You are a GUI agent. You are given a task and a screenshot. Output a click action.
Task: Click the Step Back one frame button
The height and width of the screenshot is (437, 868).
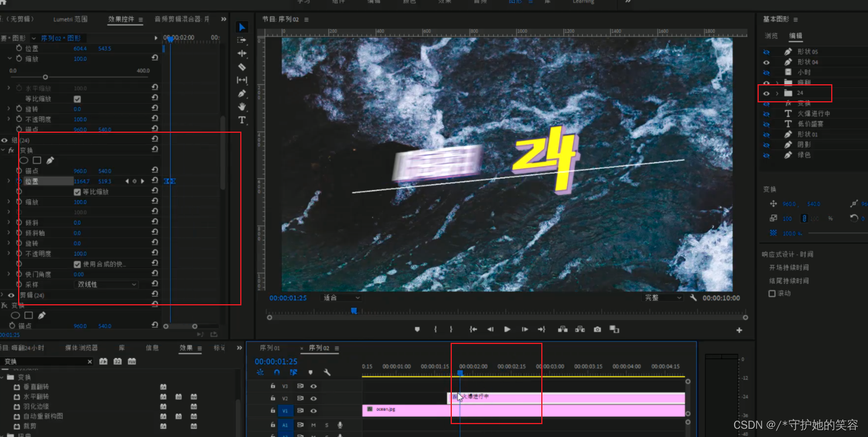click(x=490, y=329)
